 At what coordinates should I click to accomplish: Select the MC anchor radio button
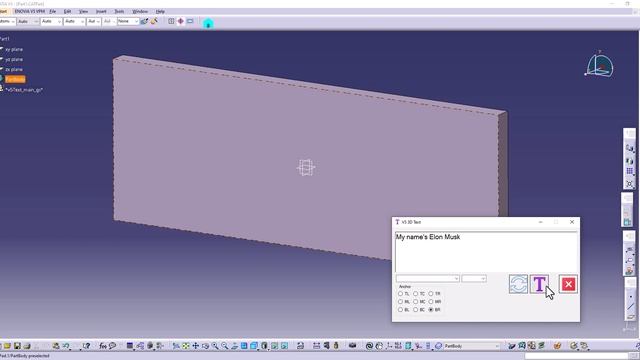click(x=416, y=302)
